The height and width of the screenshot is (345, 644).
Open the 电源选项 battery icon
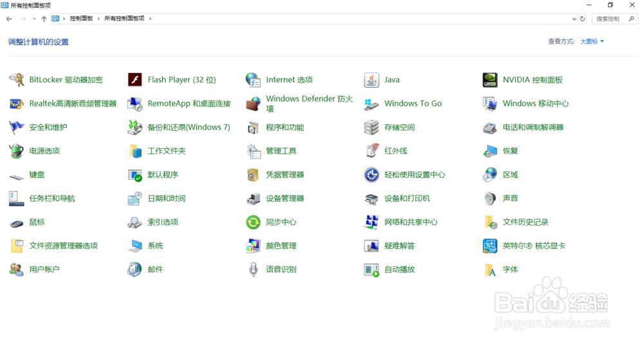17,151
